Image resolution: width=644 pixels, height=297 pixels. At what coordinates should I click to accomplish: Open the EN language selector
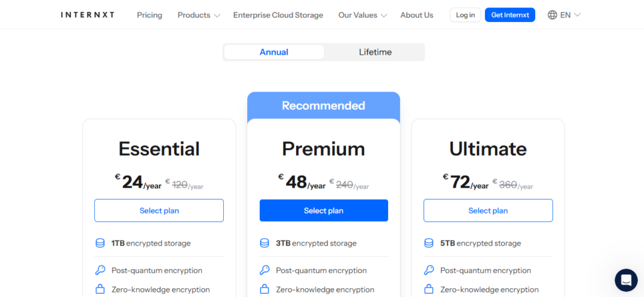[x=570, y=15]
